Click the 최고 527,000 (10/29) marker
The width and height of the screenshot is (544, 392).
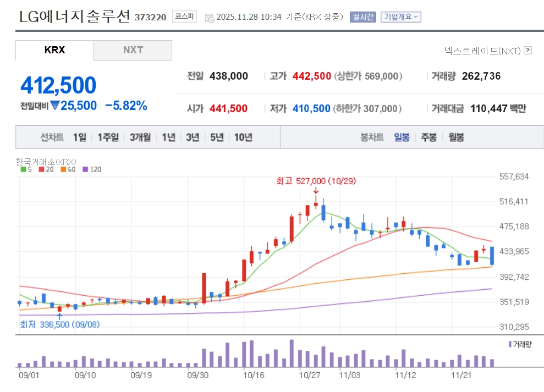[316, 181]
